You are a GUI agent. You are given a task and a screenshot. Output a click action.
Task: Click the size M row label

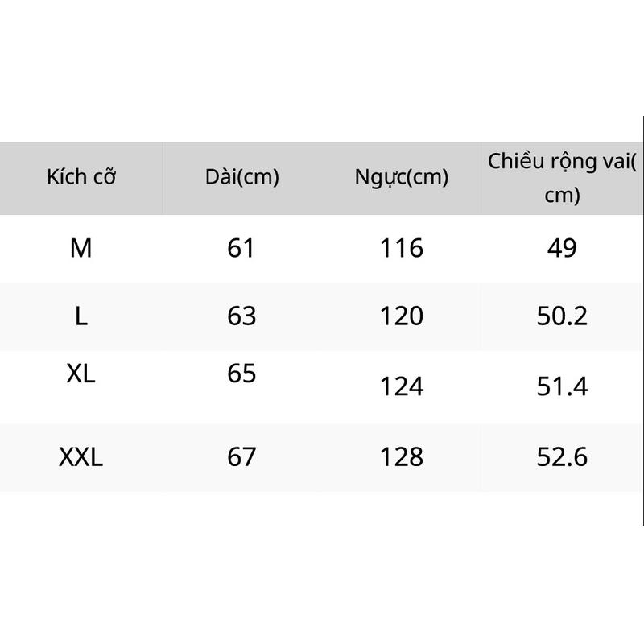(81, 248)
